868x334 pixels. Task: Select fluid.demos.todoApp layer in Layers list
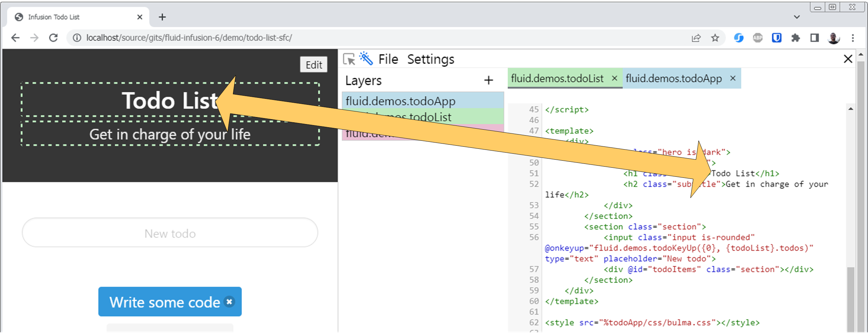click(423, 101)
